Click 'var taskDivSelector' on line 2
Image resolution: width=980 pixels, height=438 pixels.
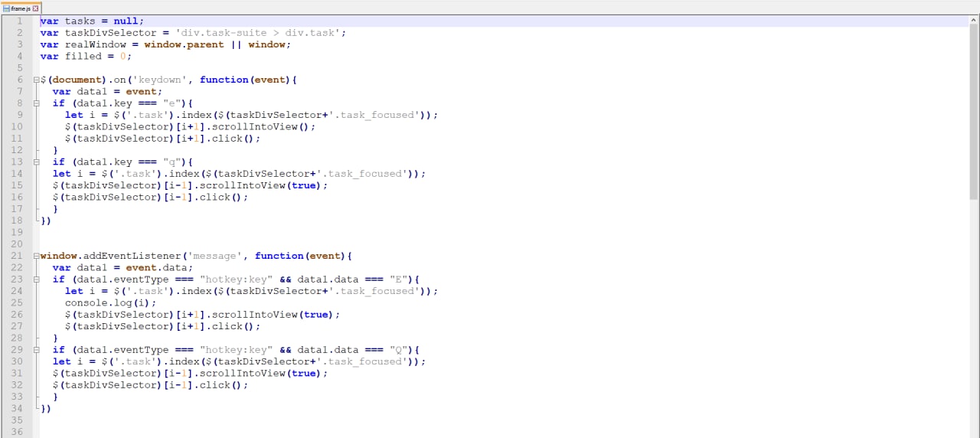pos(98,33)
